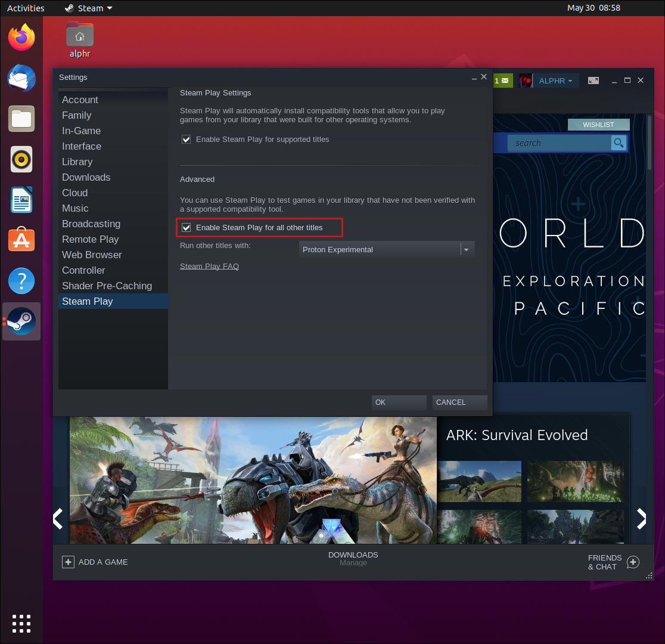Open Friends & Chat plus bubble icon
This screenshot has width=665, height=644.
(633, 562)
